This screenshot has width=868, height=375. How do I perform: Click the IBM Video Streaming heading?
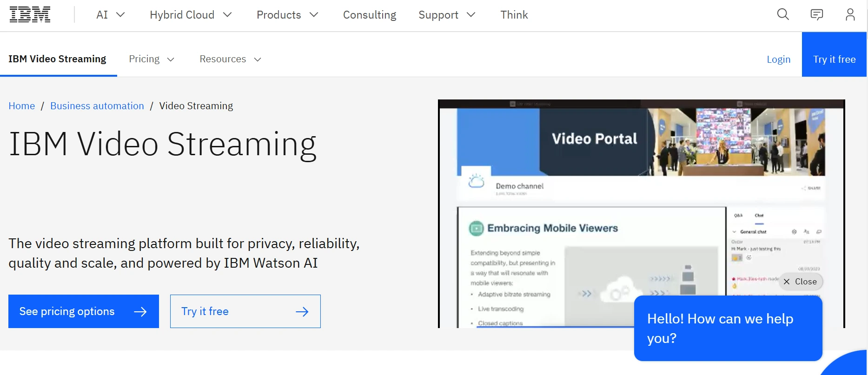tap(163, 145)
